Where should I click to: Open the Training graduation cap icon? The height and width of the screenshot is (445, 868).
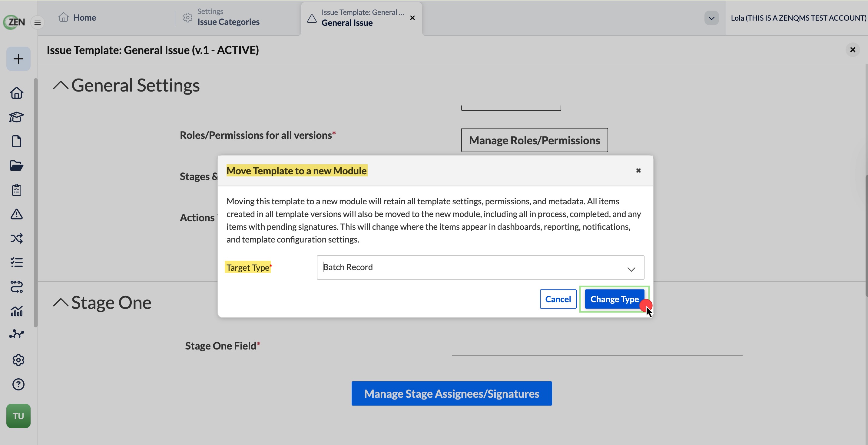(17, 117)
